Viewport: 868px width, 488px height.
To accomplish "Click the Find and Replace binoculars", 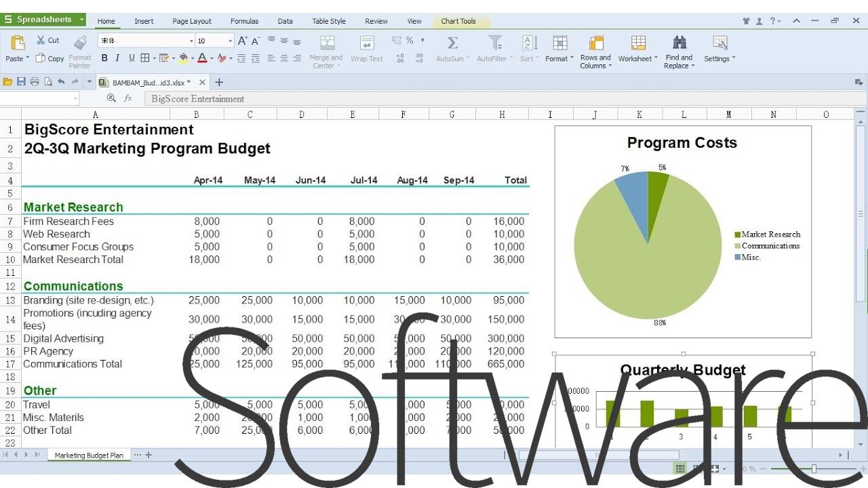I will (x=679, y=43).
